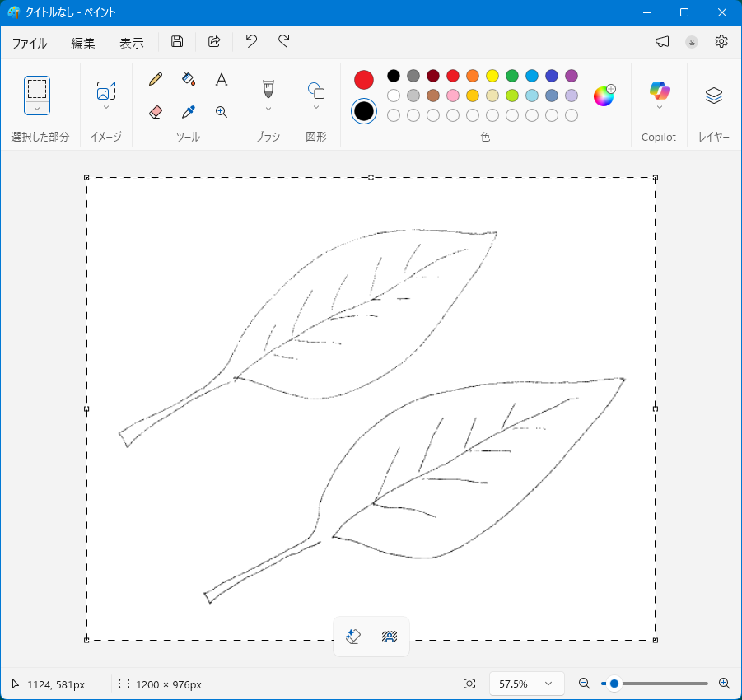
Task: Open the 57.5% zoom level dropdown
Action: [x=526, y=684]
